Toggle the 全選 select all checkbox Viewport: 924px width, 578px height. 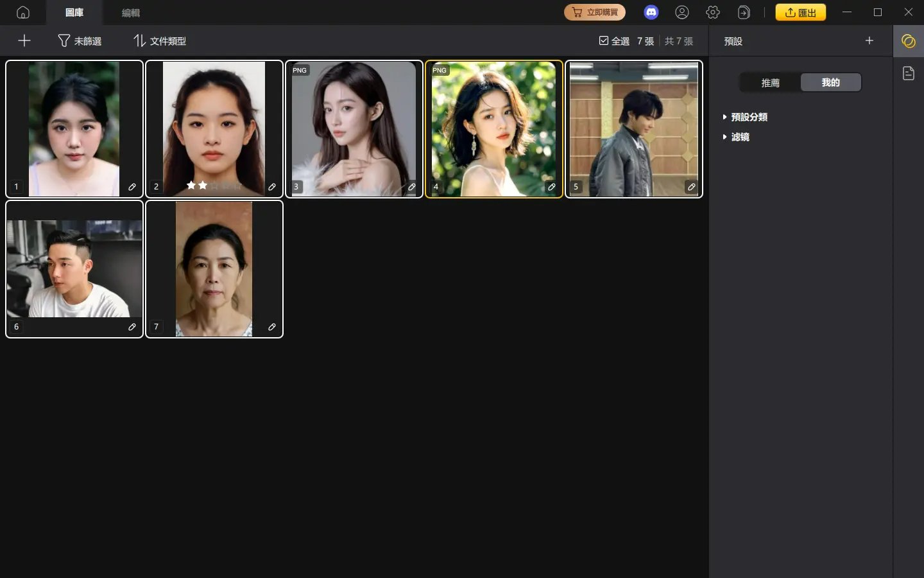click(604, 41)
